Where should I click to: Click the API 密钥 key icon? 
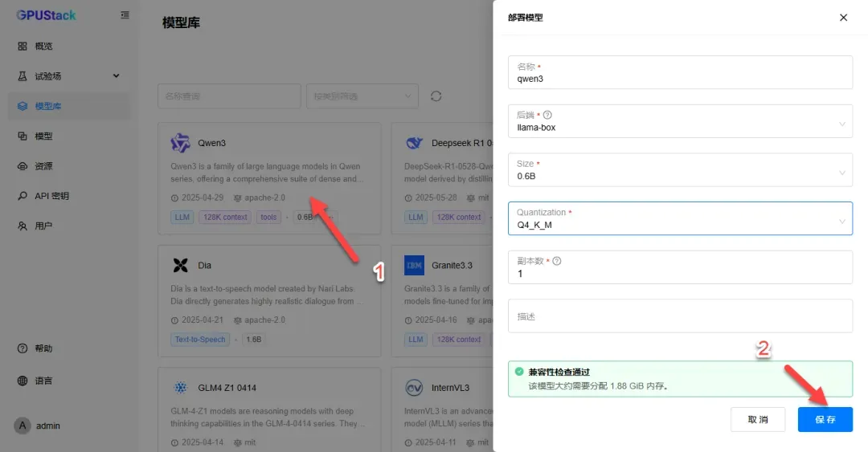tap(23, 195)
